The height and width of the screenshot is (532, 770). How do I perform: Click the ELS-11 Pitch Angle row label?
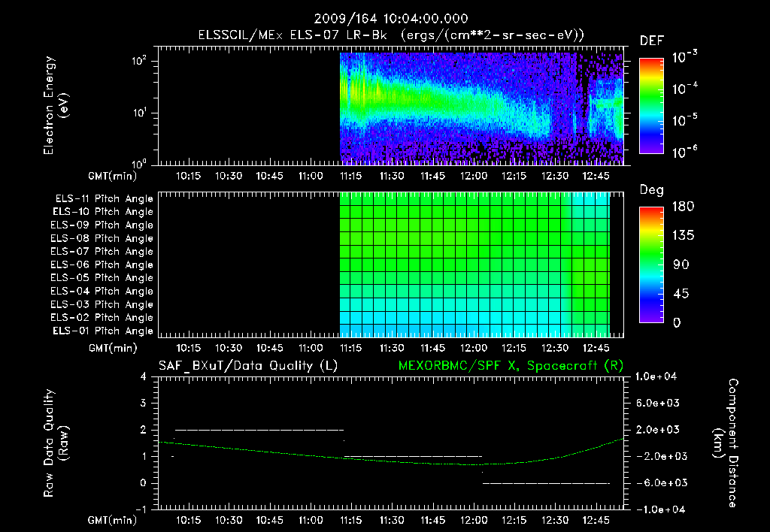tap(104, 199)
